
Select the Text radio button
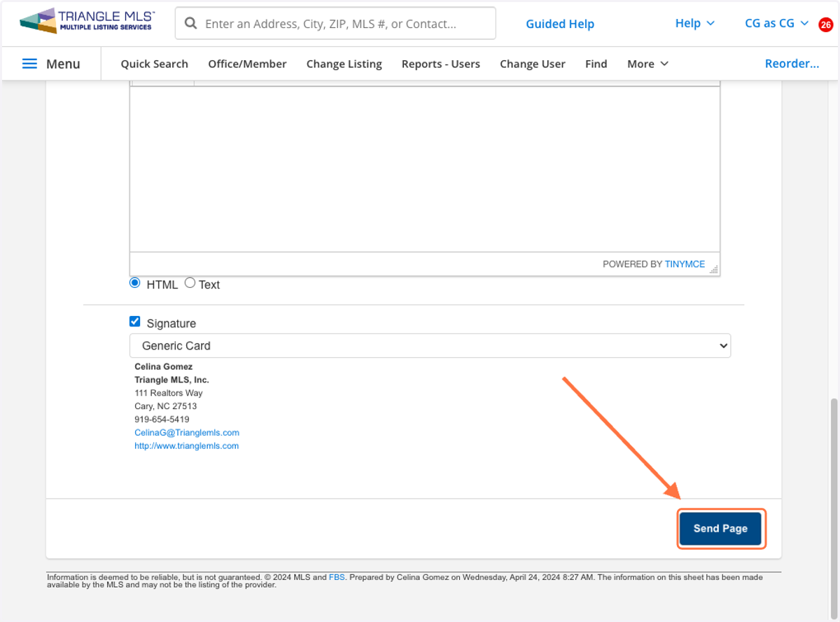pyautogui.click(x=190, y=283)
